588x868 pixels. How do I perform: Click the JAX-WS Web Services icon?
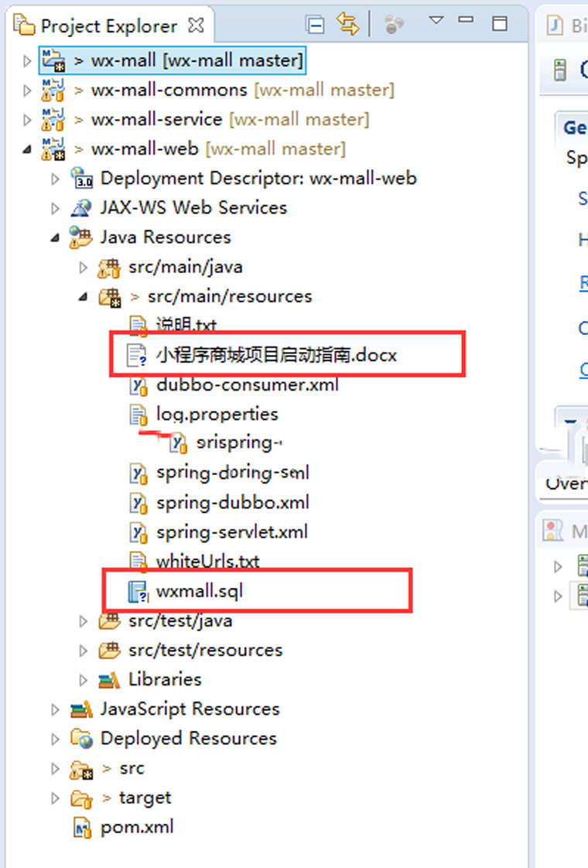tap(80, 207)
